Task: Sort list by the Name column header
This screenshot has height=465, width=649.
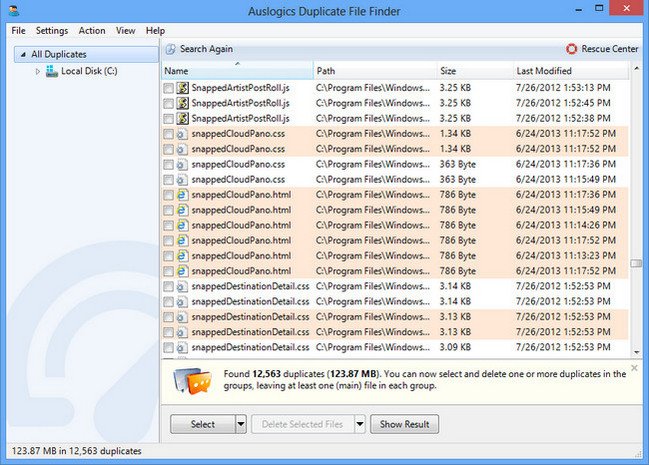Action: (238, 71)
